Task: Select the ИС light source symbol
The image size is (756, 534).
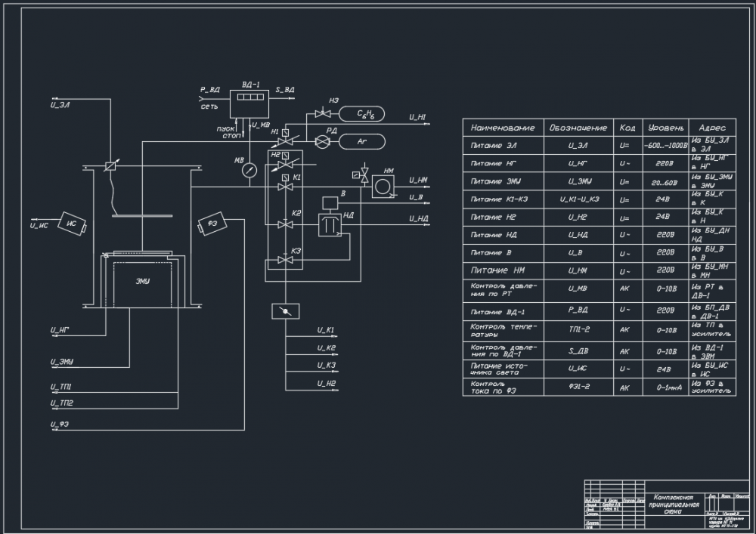Action: (72, 224)
